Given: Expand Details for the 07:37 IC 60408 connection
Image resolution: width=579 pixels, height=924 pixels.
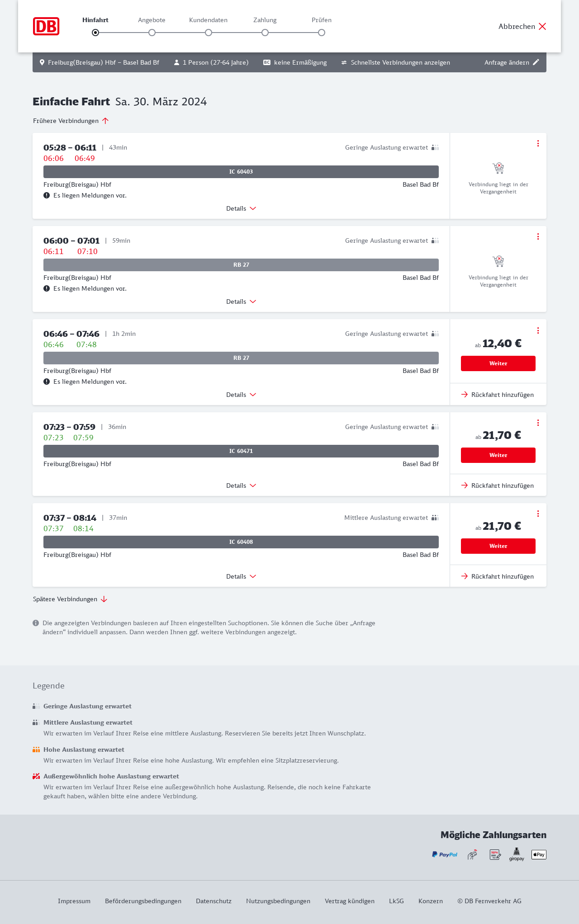Looking at the screenshot, I should click(241, 576).
